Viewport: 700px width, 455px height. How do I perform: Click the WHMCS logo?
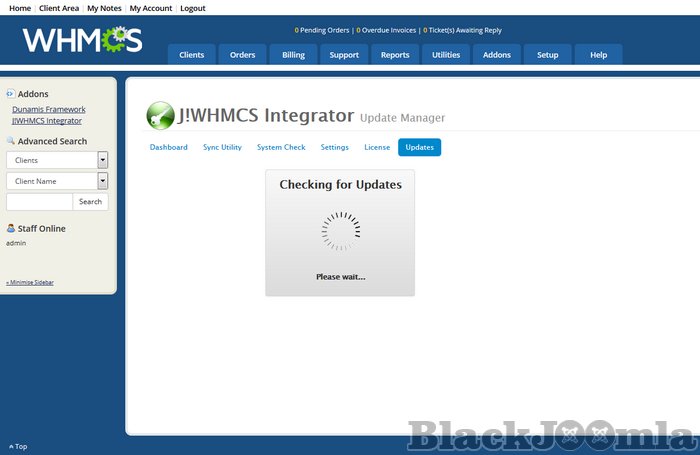82,40
